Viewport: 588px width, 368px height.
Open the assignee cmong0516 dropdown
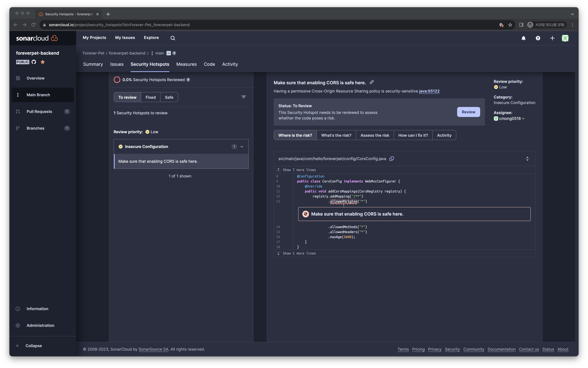point(509,118)
